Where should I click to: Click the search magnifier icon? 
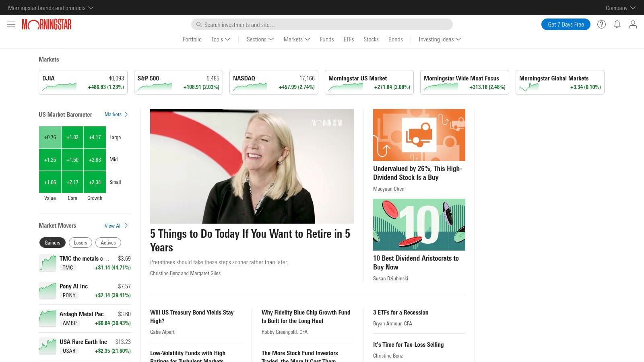click(x=199, y=25)
